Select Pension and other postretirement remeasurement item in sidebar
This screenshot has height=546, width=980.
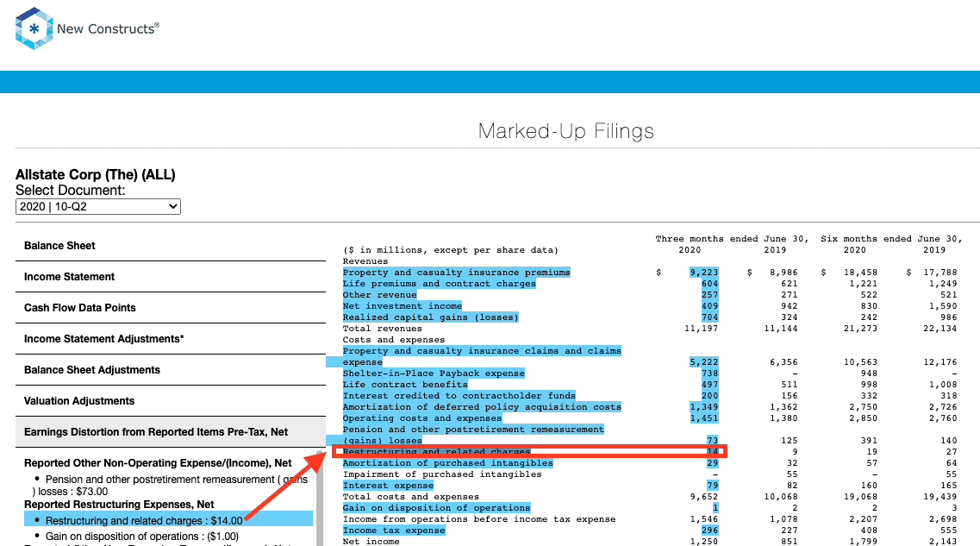[170, 486]
